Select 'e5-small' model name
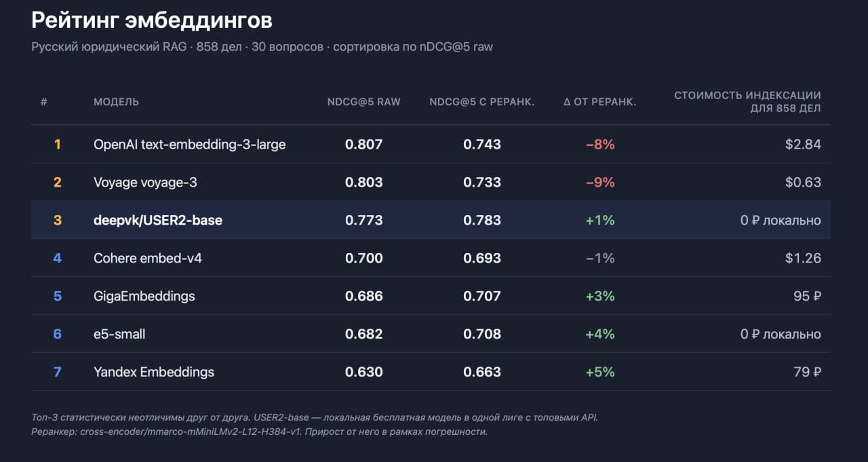The height and width of the screenshot is (462, 868). [x=119, y=334]
